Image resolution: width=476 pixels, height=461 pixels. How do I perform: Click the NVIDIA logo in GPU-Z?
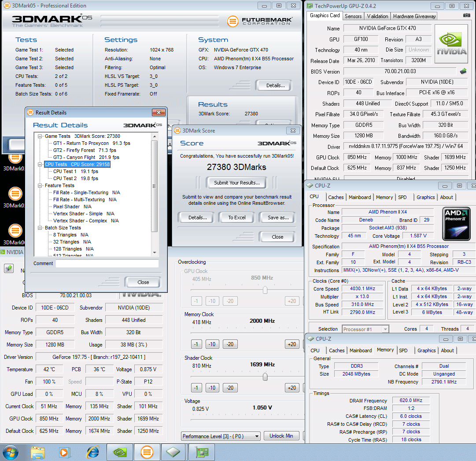pos(452,44)
